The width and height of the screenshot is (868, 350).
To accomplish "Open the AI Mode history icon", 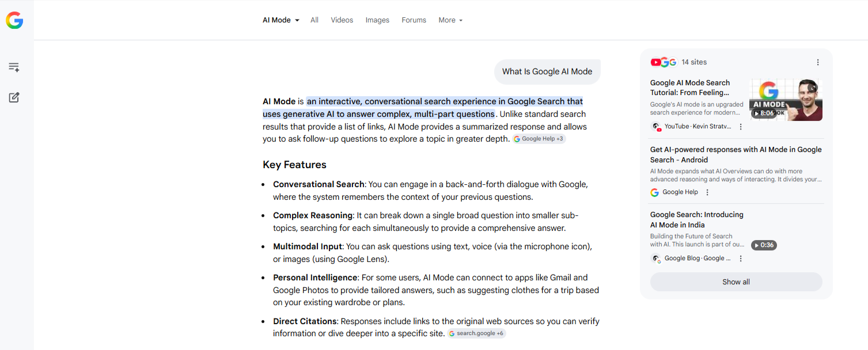I will pyautogui.click(x=14, y=67).
